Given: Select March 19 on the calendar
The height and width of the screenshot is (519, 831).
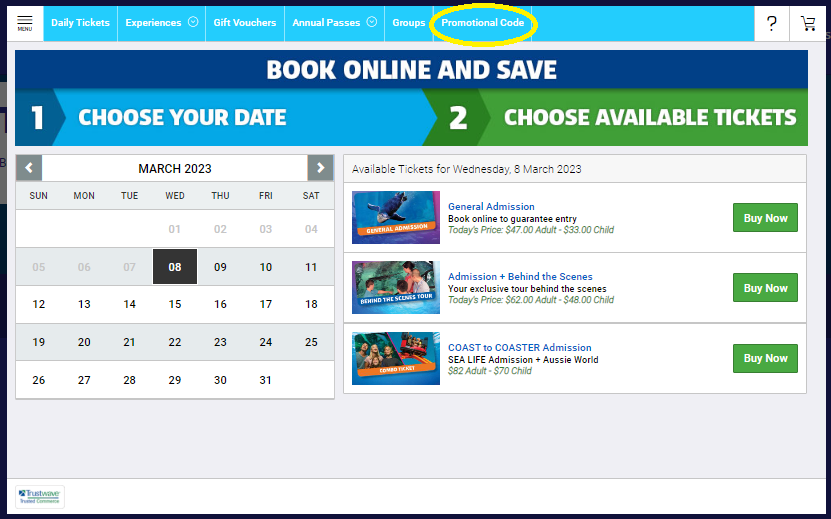Looking at the screenshot, I should [39, 342].
